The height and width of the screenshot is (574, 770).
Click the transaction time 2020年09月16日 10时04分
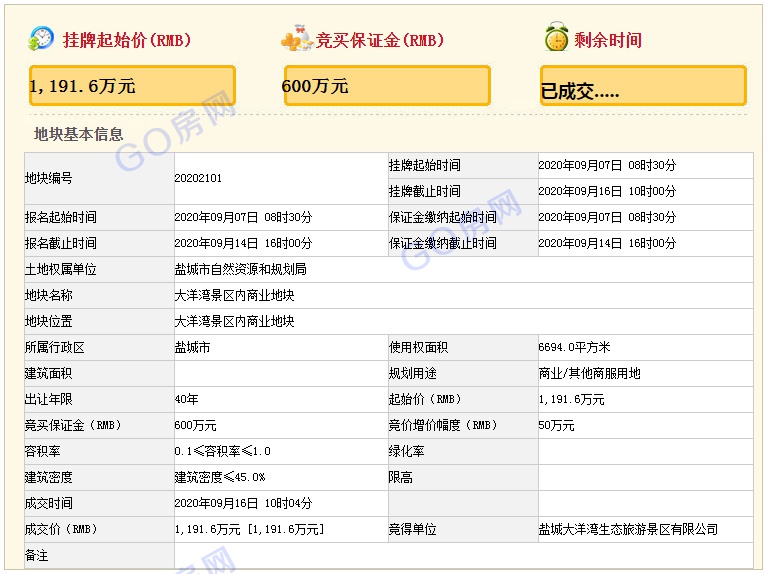[243, 503]
